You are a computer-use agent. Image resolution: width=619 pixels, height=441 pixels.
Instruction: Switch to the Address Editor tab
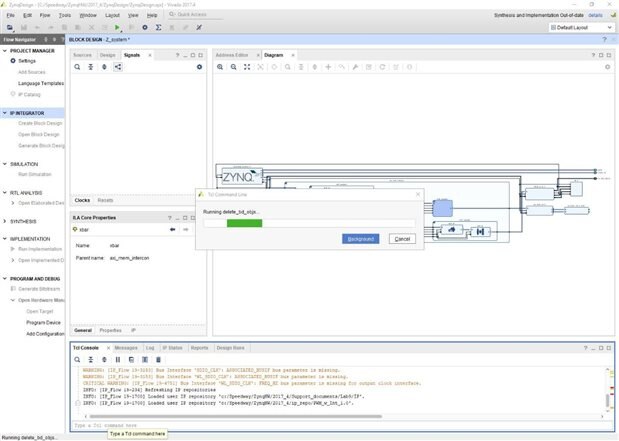[232, 55]
